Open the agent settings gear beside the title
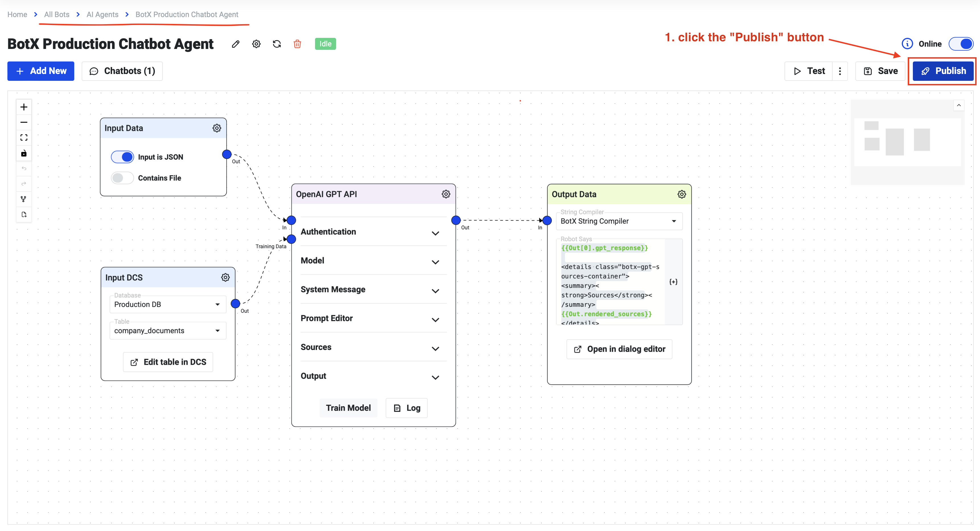The image size is (980, 531). click(x=256, y=44)
